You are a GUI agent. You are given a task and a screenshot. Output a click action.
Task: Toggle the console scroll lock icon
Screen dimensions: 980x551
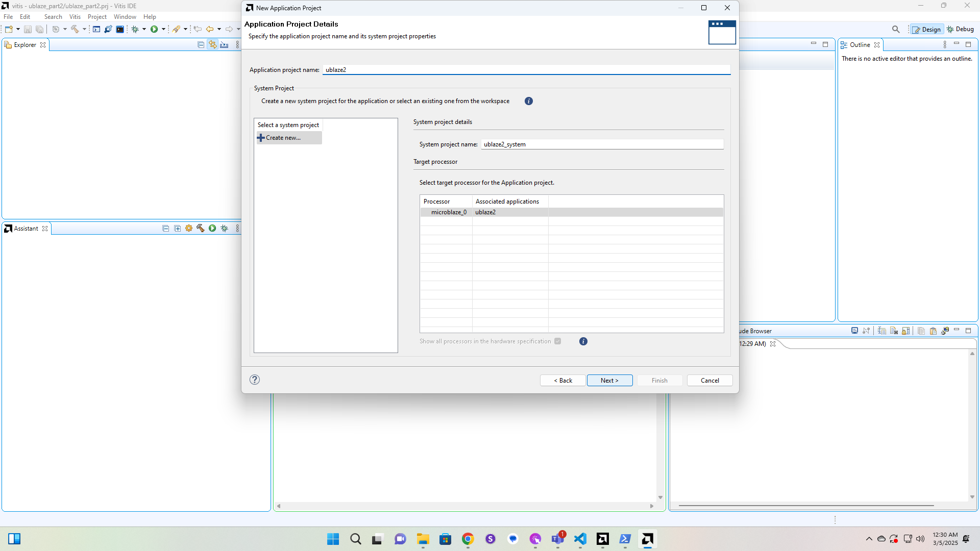[x=906, y=331]
